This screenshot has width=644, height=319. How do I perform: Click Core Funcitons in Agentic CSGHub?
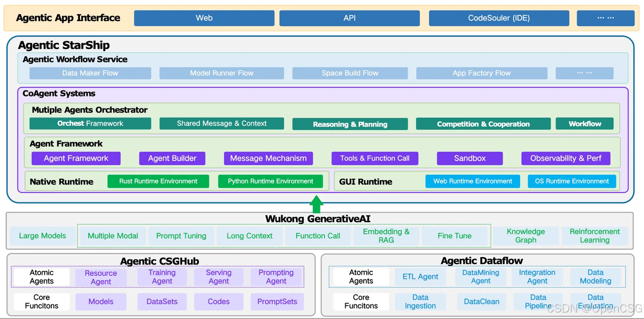tap(42, 301)
